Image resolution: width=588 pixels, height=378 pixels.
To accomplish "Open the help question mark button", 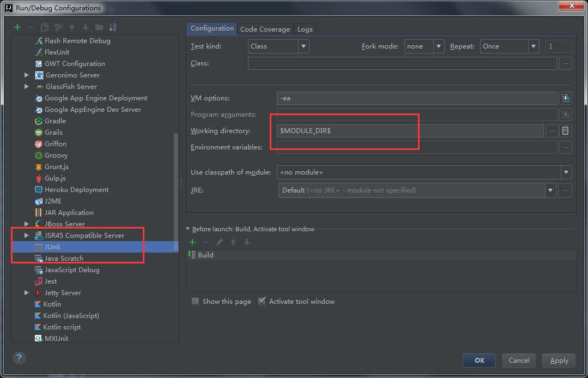I will [x=19, y=358].
